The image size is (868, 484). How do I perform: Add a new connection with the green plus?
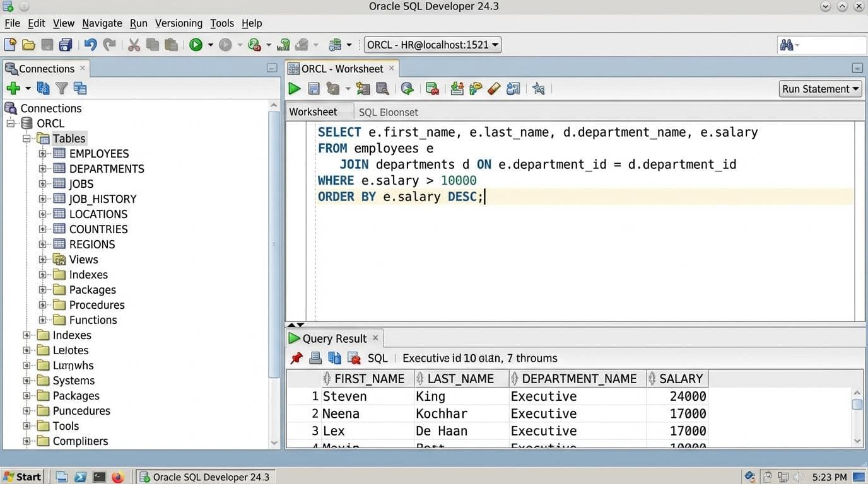[x=13, y=88]
